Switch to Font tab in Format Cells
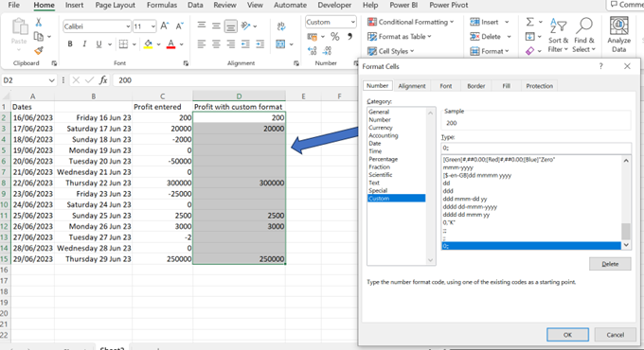Viewport: 644px width, 350px height. [446, 86]
